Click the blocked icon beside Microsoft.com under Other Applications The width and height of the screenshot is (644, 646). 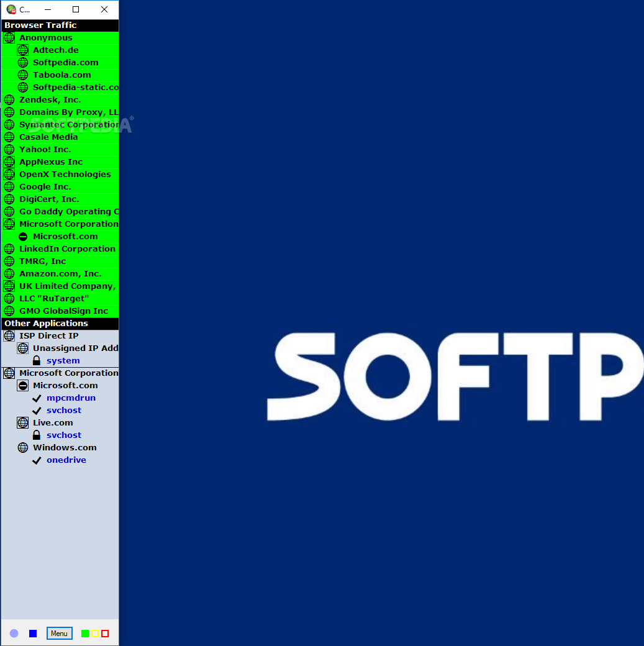pos(23,386)
